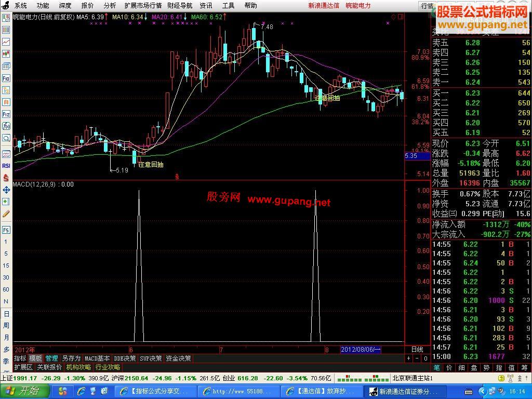Select the candlestick chart icon in sidebar

tap(6, 54)
